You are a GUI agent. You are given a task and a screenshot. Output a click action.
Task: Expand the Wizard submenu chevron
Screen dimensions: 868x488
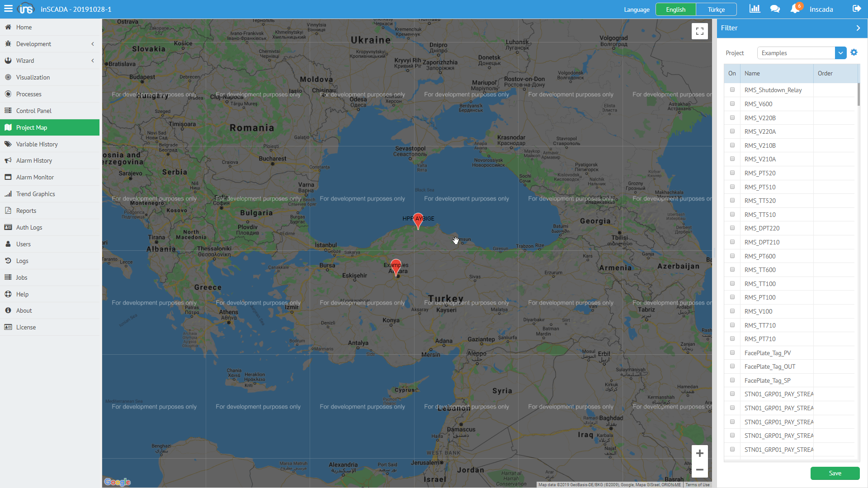click(x=93, y=61)
